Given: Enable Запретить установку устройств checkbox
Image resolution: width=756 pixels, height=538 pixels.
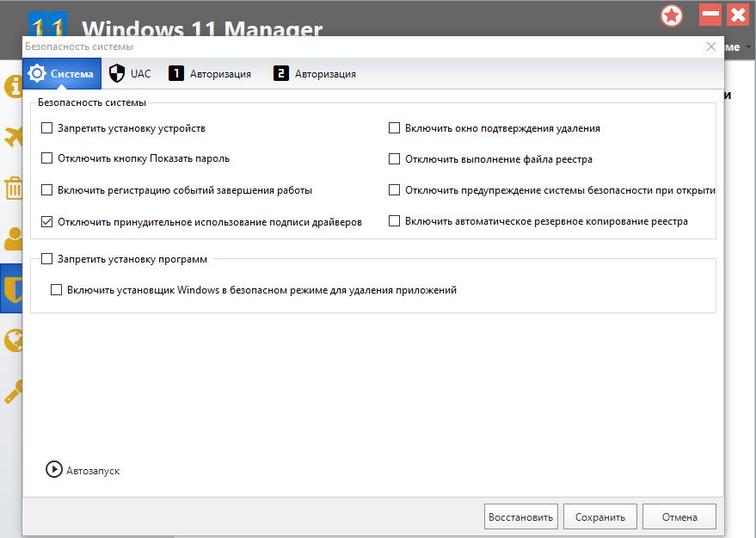Looking at the screenshot, I should [46, 128].
